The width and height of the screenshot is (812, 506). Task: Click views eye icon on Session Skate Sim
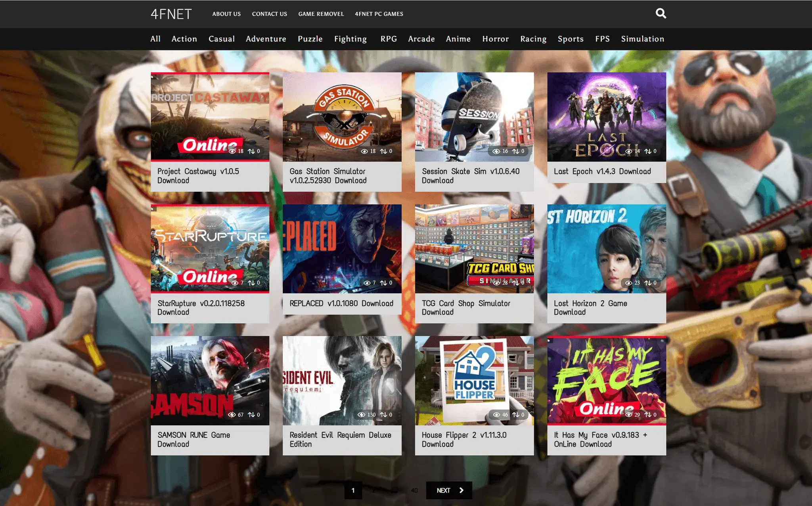[496, 151]
